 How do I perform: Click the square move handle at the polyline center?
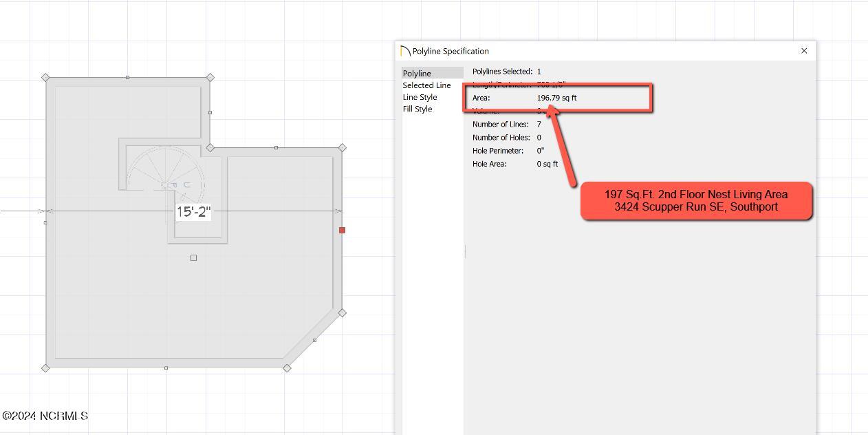pos(193,257)
